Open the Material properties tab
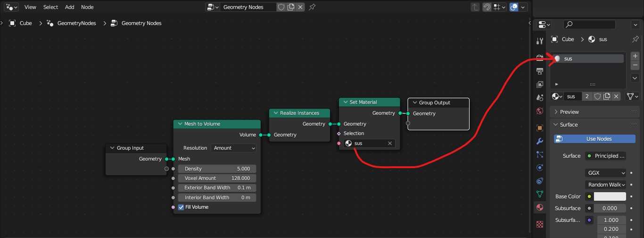 (540, 207)
